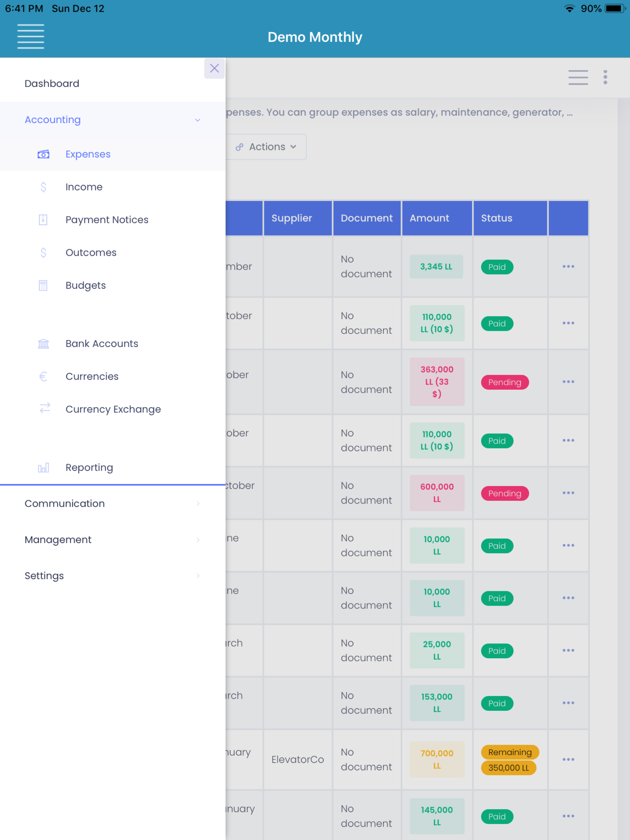
Task: Open row options for the 363,000 LL expense
Action: [x=568, y=382]
